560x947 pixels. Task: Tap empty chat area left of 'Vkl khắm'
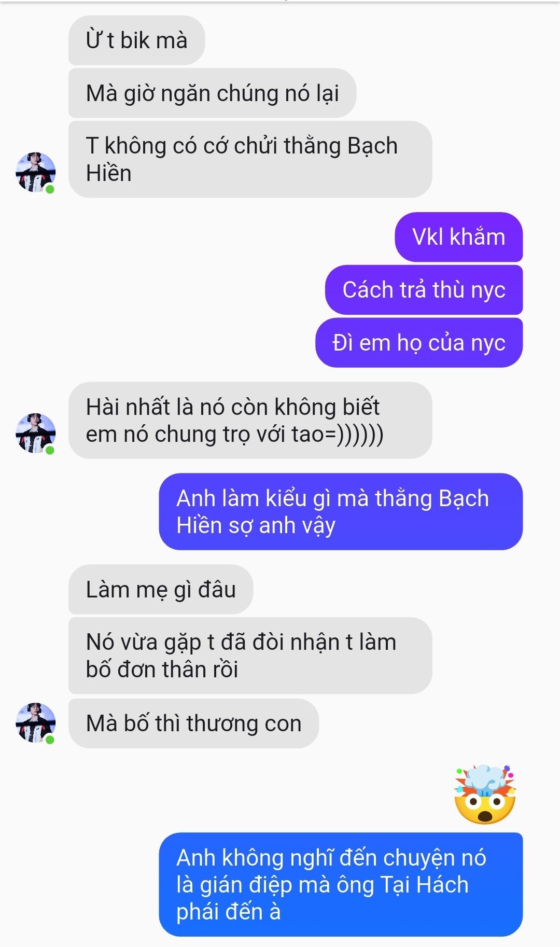(x=207, y=237)
